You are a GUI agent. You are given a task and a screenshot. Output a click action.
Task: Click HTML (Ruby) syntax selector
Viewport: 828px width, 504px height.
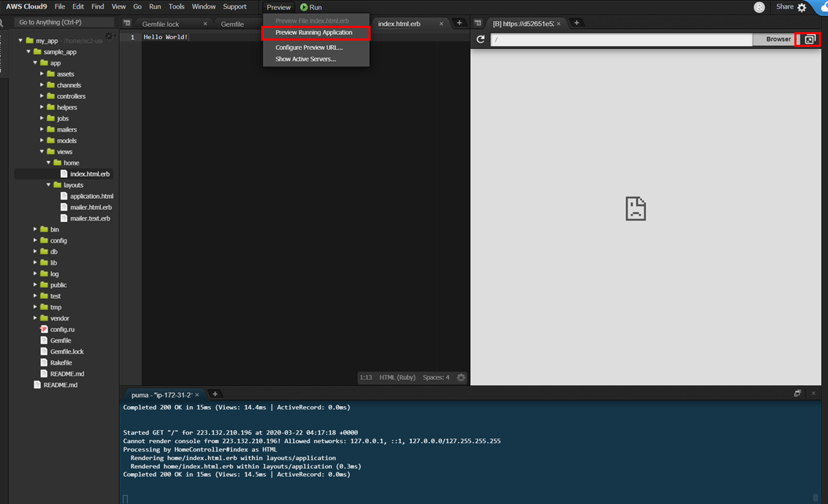[x=397, y=377]
